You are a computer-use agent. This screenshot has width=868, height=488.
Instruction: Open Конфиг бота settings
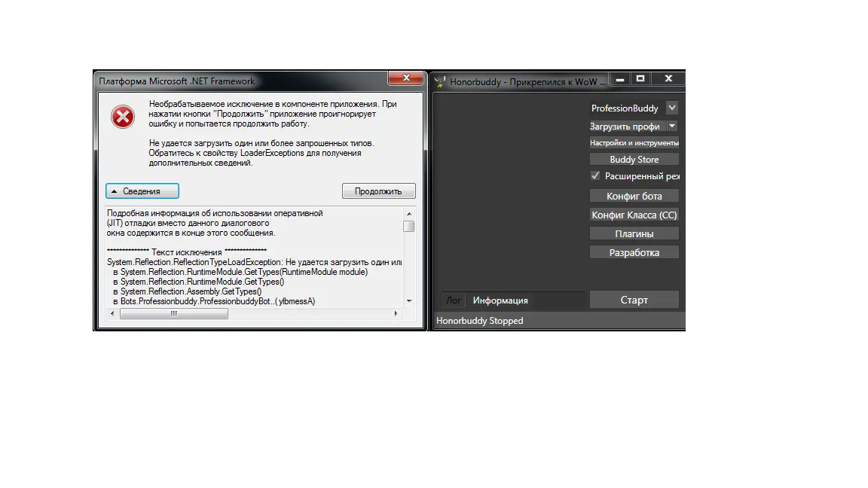pos(634,196)
